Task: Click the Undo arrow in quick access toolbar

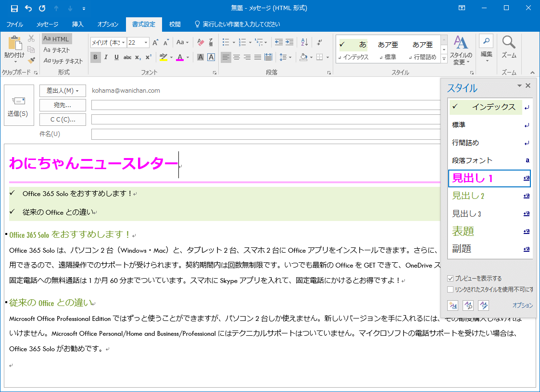Action: (28, 8)
